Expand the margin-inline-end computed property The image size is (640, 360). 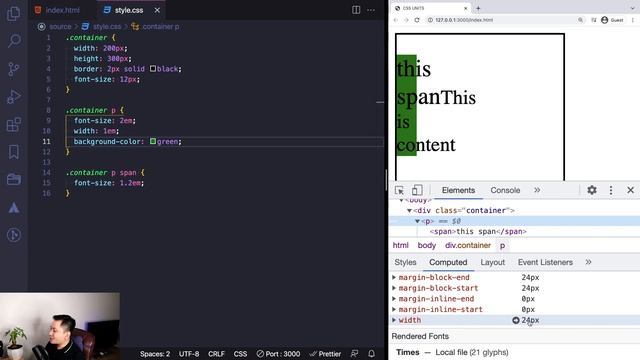[394, 299]
